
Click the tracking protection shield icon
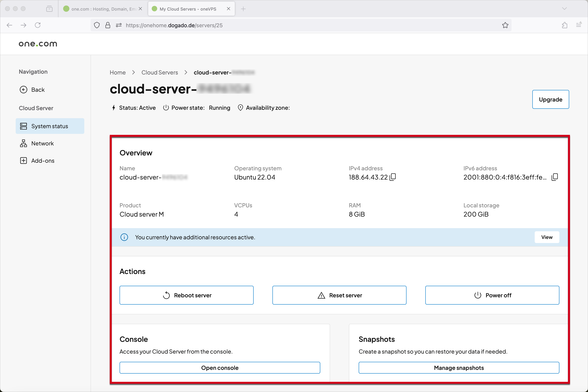97,25
